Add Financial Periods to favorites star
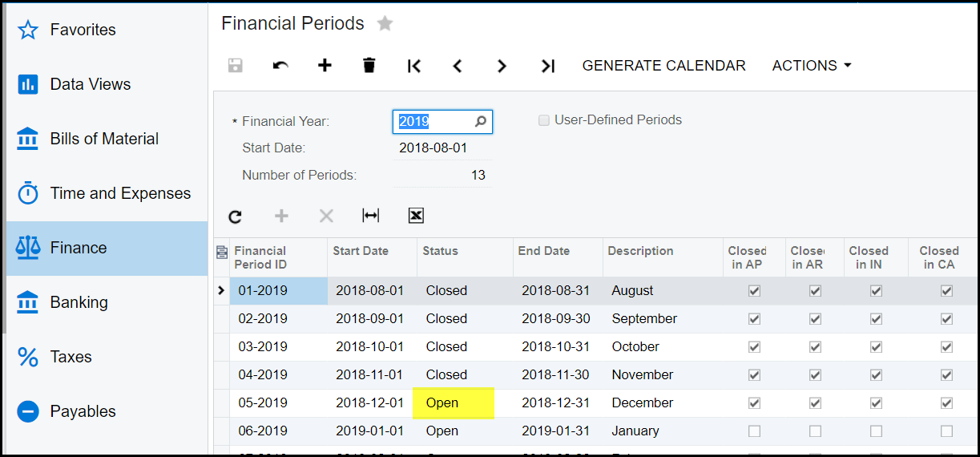The width and height of the screenshot is (980, 457). point(385,24)
